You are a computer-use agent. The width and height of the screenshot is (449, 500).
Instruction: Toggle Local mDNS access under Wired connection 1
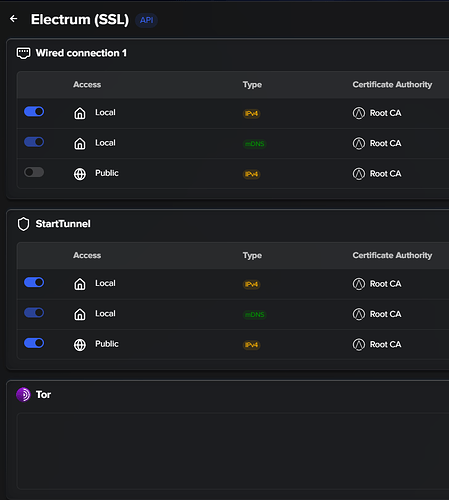point(34,142)
